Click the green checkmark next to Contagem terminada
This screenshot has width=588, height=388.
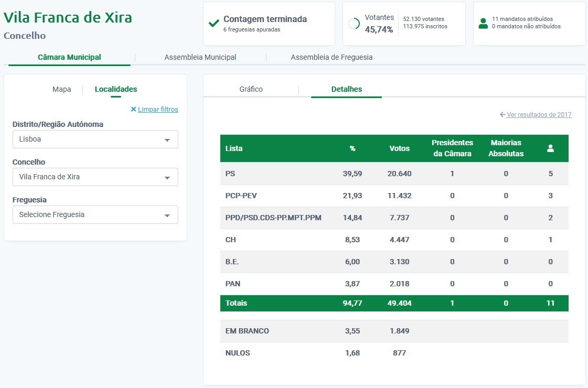click(214, 24)
